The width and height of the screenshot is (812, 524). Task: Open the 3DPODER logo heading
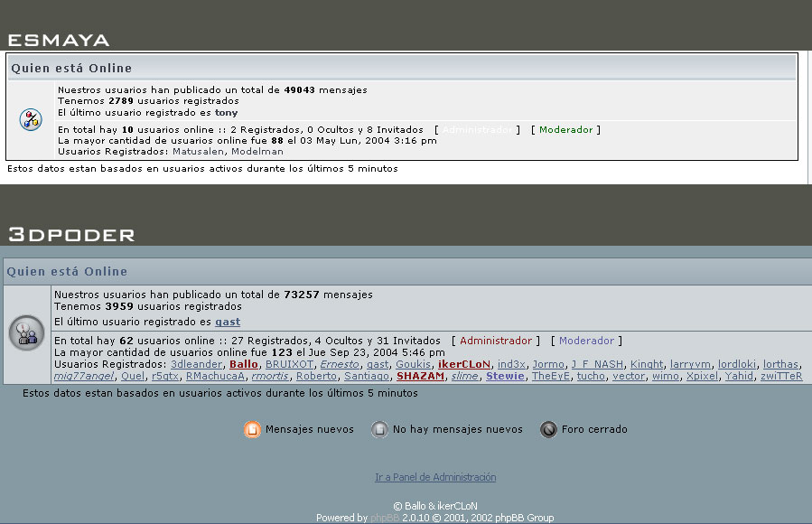(x=71, y=235)
